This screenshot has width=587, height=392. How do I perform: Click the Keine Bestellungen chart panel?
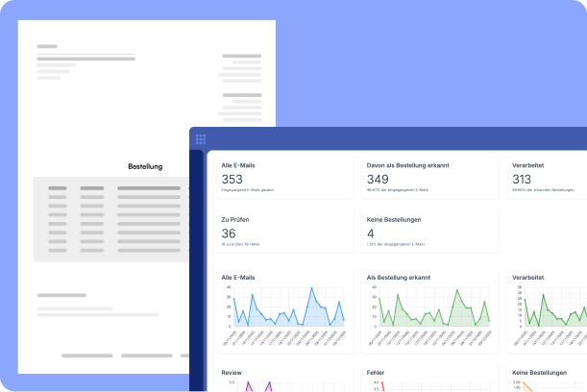[548, 378]
